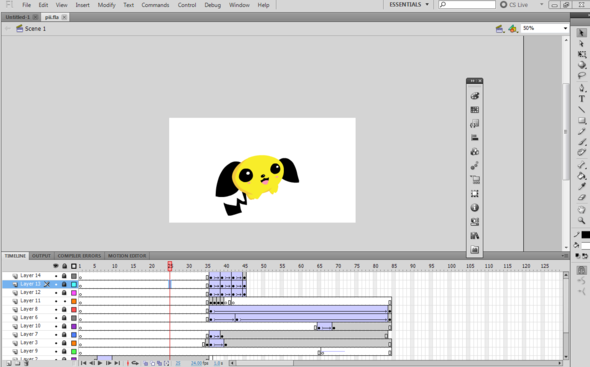Select the Paint Bucket tool
Screen dimensions: 590x367
581,176
